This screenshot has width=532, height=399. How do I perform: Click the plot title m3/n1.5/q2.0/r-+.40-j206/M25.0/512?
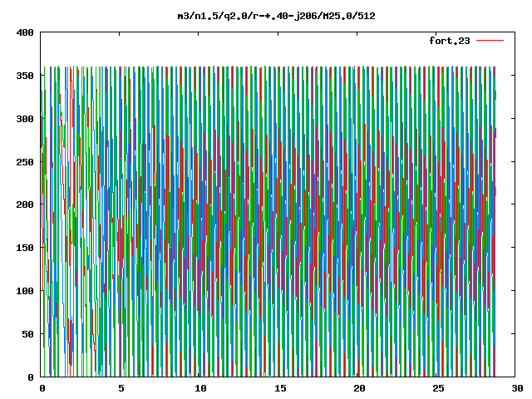[x=277, y=16]
